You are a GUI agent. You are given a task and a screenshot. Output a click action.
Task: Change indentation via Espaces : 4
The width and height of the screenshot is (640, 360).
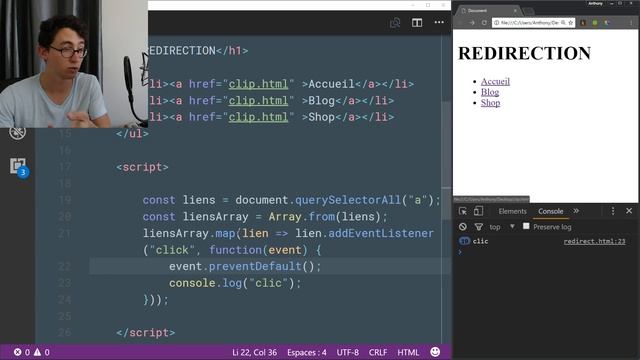coord(307,352)
